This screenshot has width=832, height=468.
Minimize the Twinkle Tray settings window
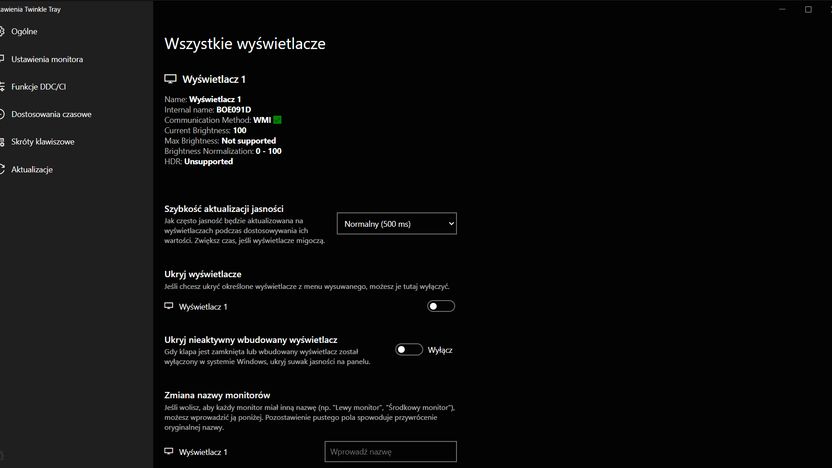pyautogui.click(x=783, y=9)
